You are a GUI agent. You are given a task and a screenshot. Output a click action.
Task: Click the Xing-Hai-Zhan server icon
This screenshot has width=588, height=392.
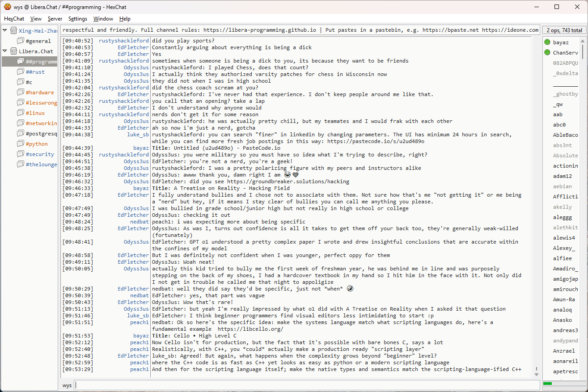(x=13, y=31)
